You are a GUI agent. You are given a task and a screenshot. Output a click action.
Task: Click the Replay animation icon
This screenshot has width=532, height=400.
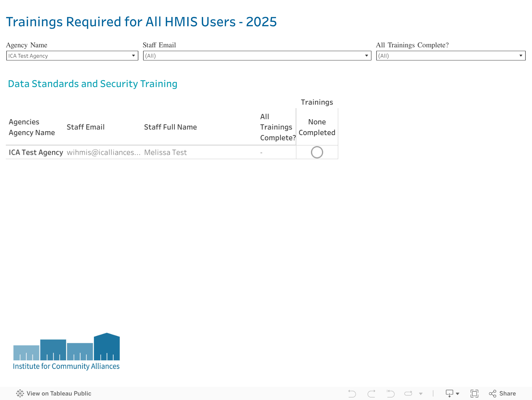408,393
